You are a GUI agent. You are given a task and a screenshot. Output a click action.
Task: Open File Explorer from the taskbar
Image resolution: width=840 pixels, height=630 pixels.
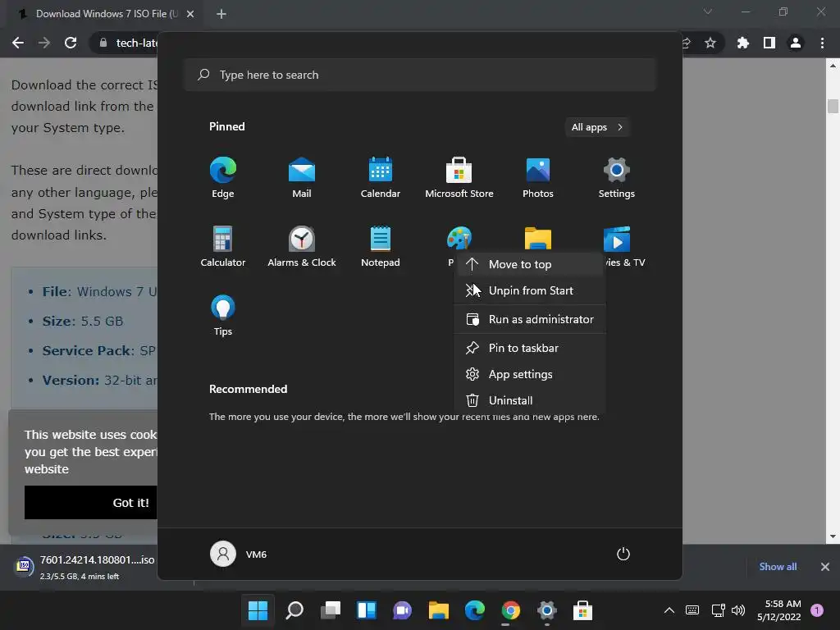pos(438,610)
